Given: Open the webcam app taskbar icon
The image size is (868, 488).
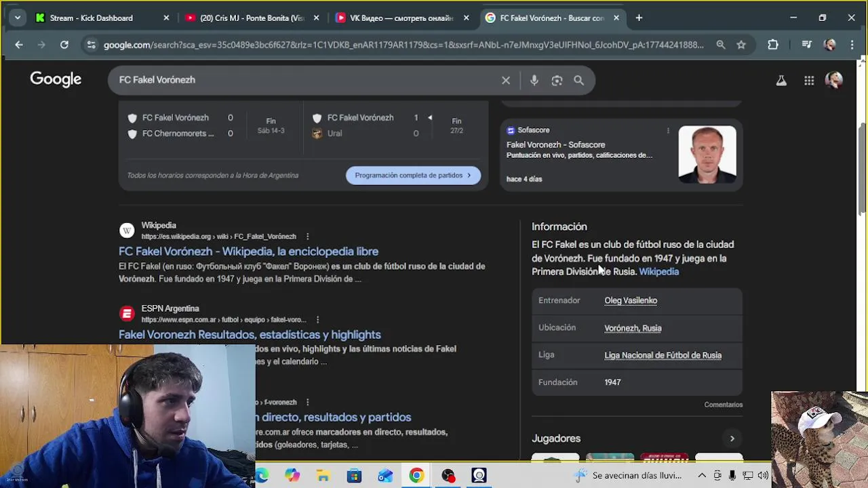Looking at the screenshot, I should pos(479,476).
